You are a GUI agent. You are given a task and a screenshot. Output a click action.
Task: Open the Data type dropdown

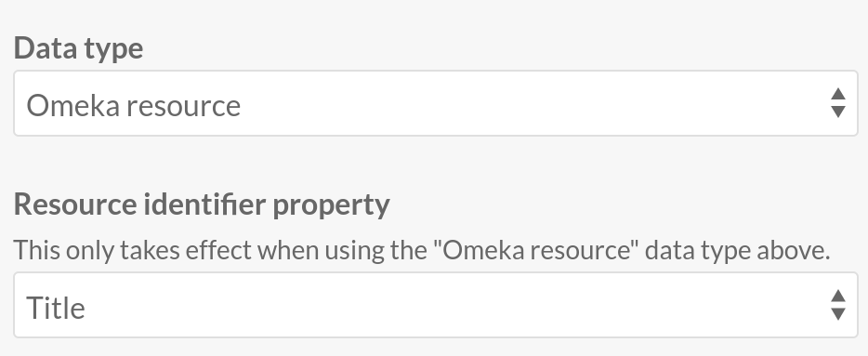click(436, 103)
